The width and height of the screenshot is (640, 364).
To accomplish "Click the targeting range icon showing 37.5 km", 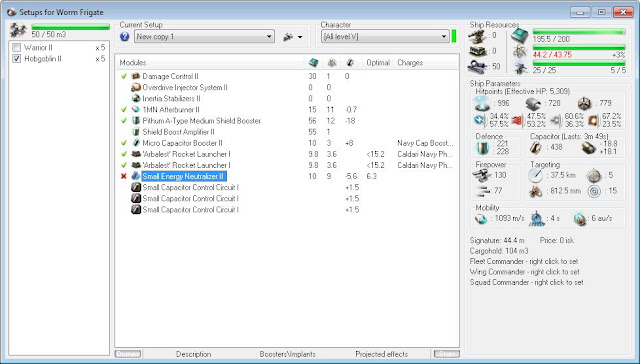I will click(x=536, y=175).
